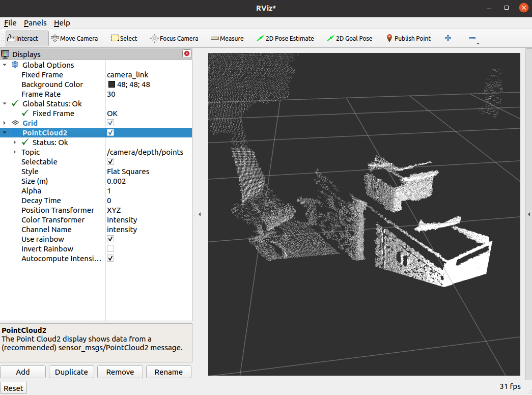Activate the Publish Point tool

pyautogui.click(x=408, y=38)
